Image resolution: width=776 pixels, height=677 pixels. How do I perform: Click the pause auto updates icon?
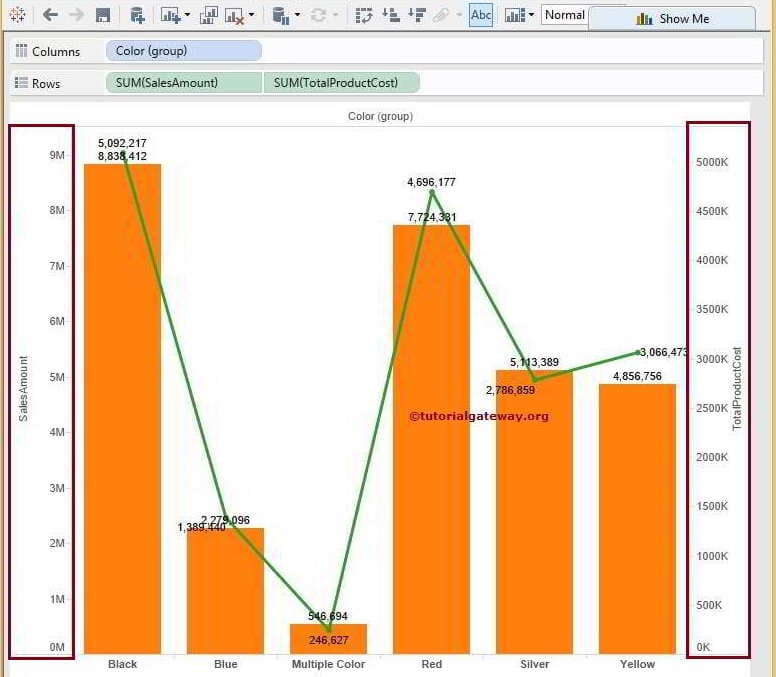[x=281, y=16]
